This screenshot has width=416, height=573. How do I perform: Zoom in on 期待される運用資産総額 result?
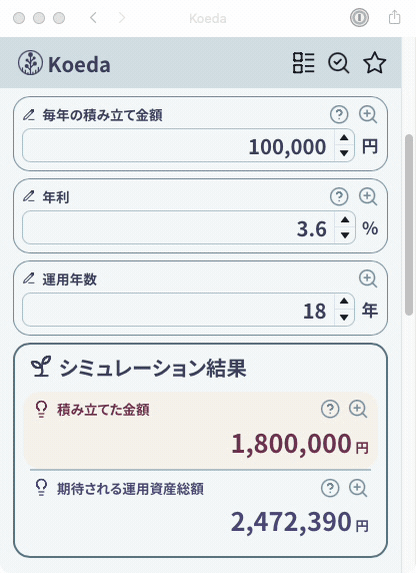point(358,488)
